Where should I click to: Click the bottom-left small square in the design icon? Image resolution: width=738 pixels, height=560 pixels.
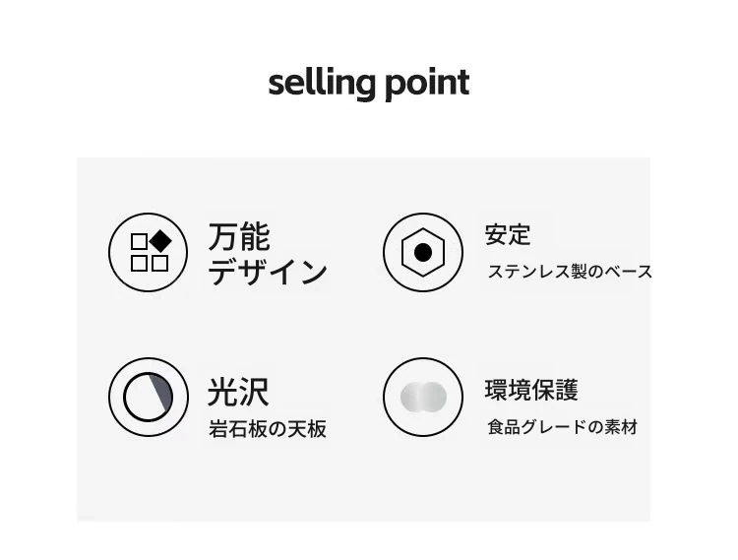pyautogui.click(x=139, y=264)
